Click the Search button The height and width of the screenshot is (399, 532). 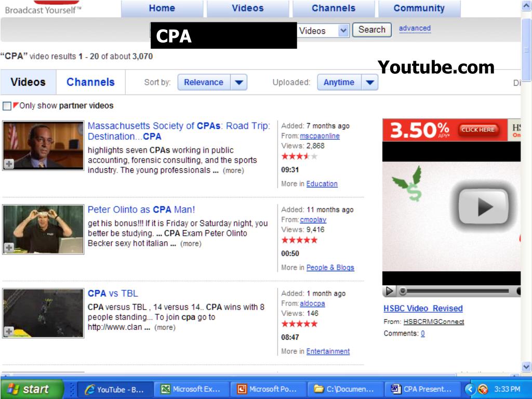[x=372, y=30]
